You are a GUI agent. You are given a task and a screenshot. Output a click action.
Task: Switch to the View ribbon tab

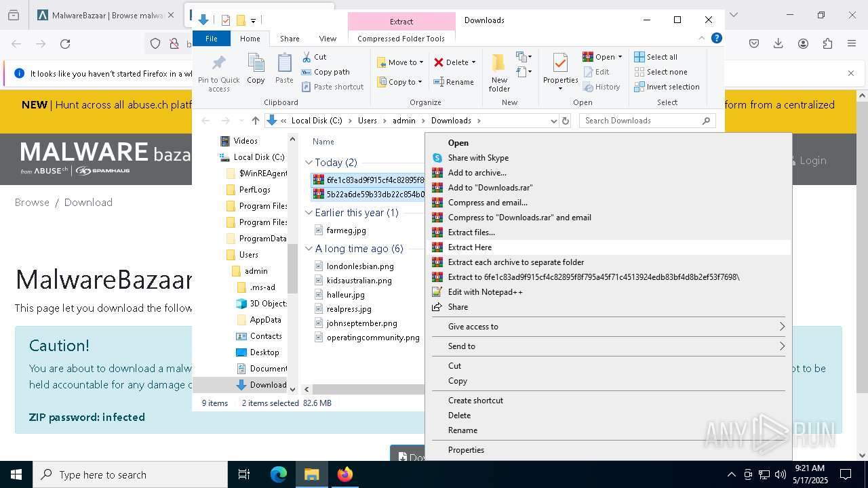328,39
